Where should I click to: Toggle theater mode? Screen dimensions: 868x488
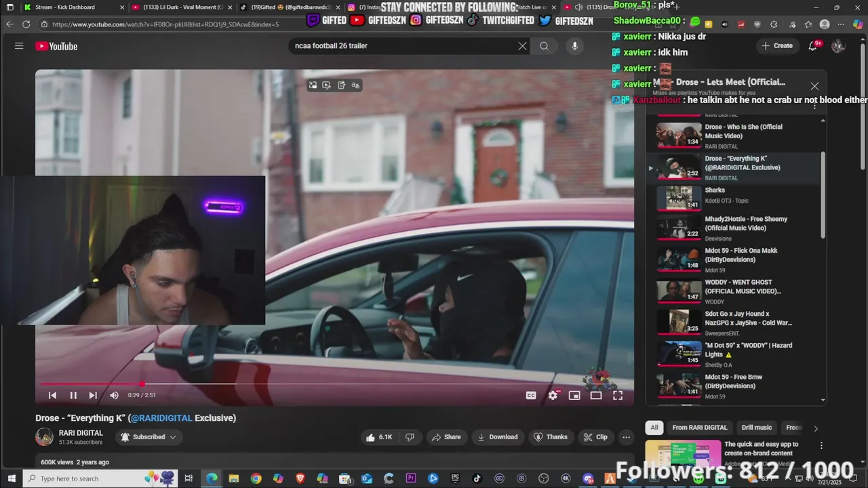[x=596, y=395]
